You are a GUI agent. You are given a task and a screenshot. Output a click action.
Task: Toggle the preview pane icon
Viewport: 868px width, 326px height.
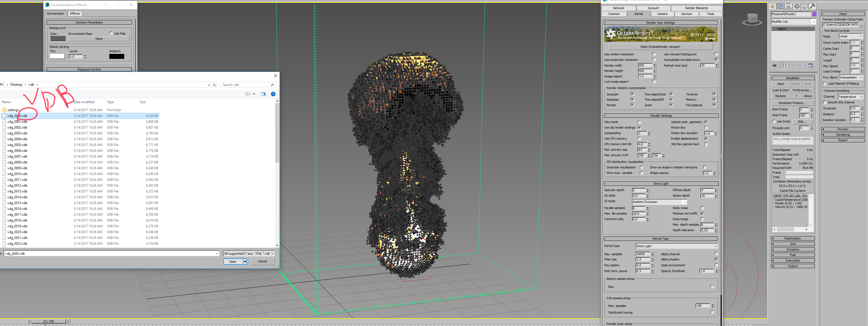(x=263, y=94)
